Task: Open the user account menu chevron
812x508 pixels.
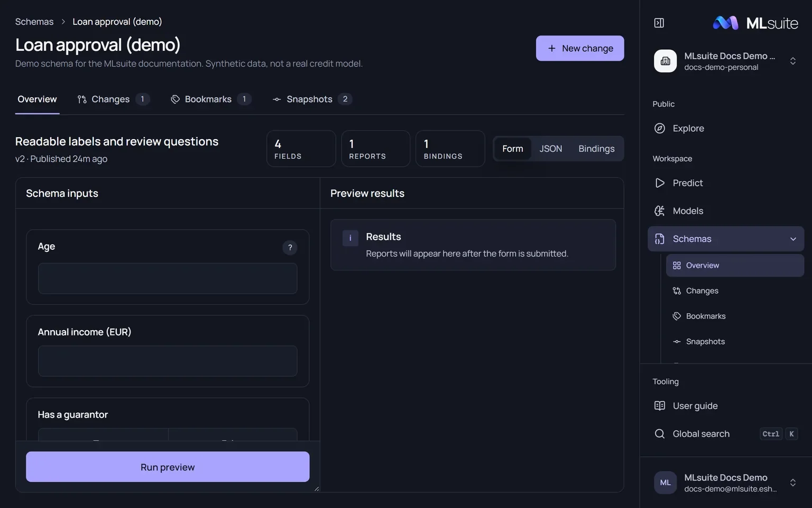Action: click(x=792, y=483)
